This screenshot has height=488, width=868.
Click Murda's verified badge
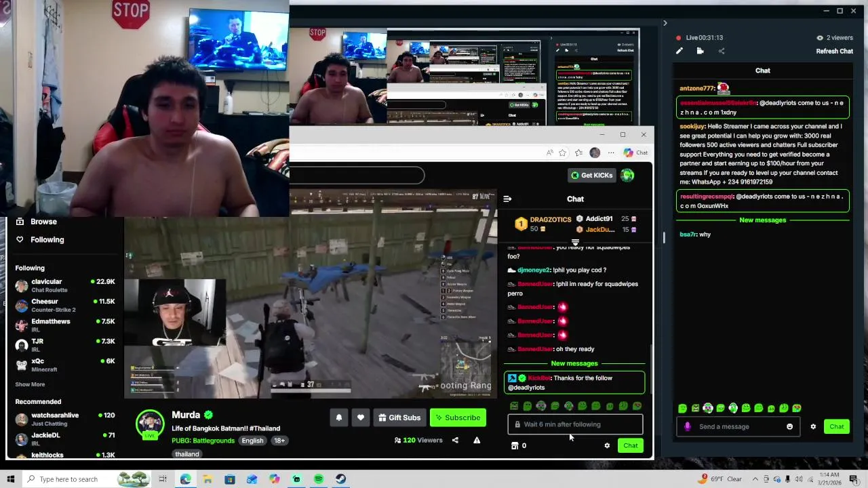click(208, 415)
